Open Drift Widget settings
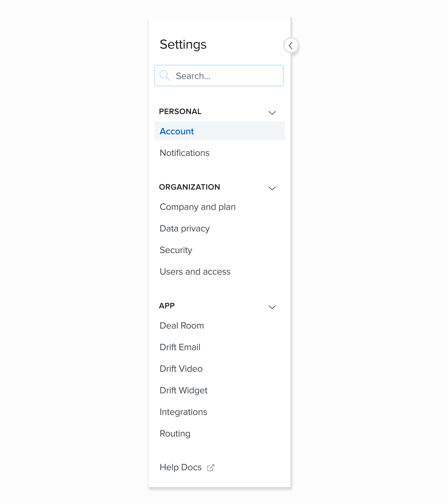This screenshot has width=448, height=504. point(183,390)
